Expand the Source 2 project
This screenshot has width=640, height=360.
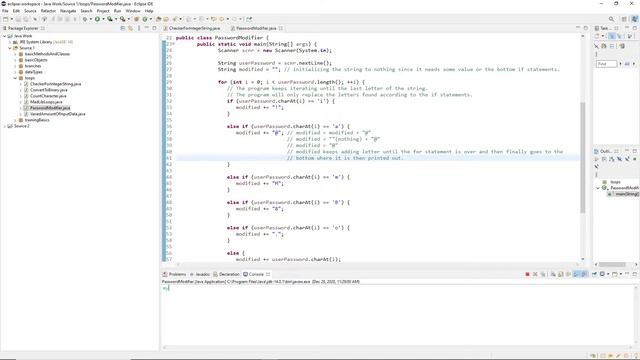(4, 126)
